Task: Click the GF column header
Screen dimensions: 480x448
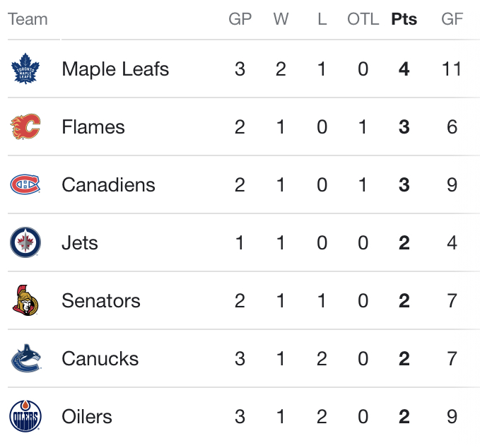Action: [452, 19]
